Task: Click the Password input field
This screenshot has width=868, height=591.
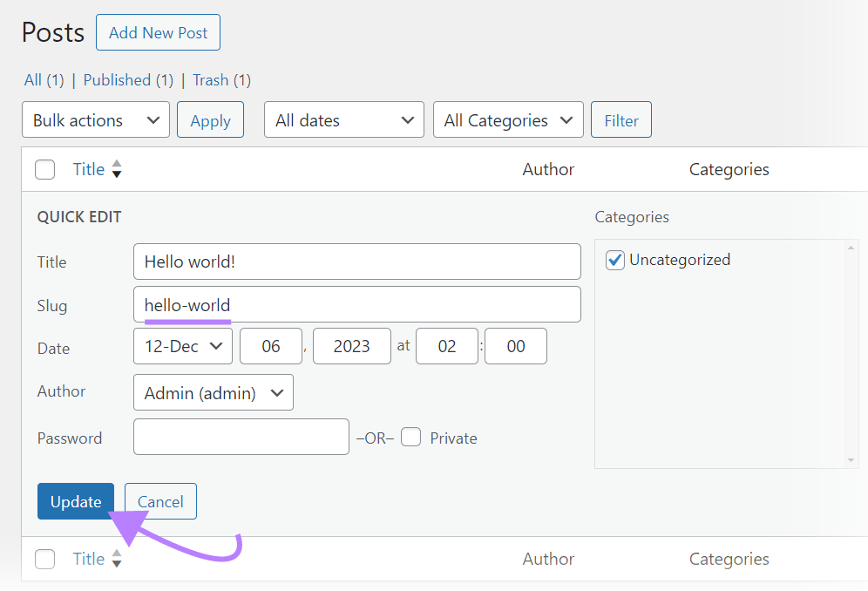Action: pos(241,437)
